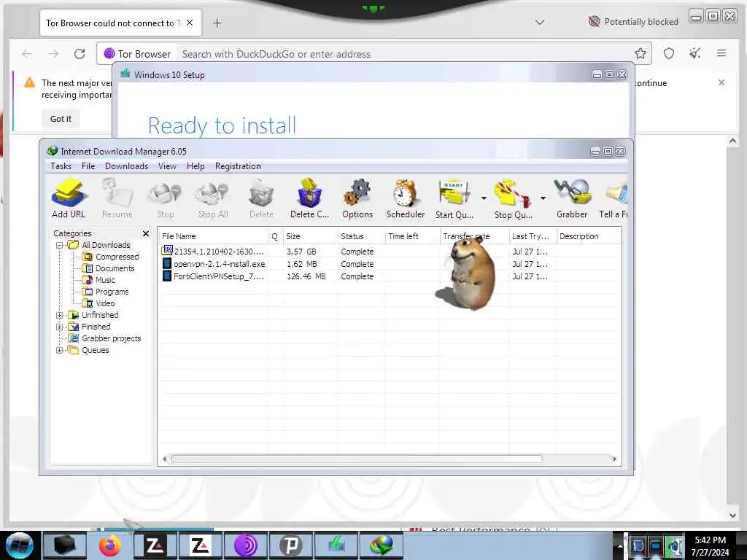Open the Tor Browser hamburger menu

(721, 53)
